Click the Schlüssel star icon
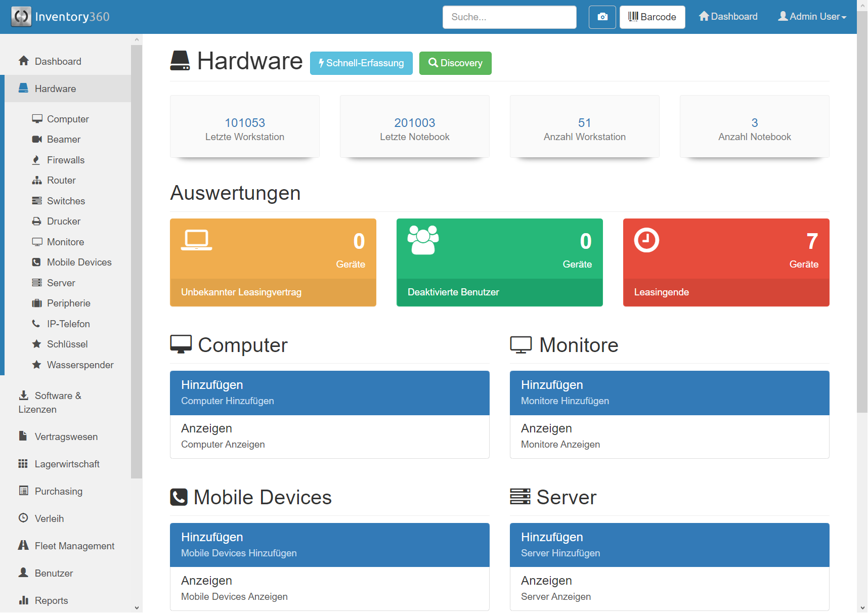The height and width of the screenshot is (613, 868). click(36, 344)
